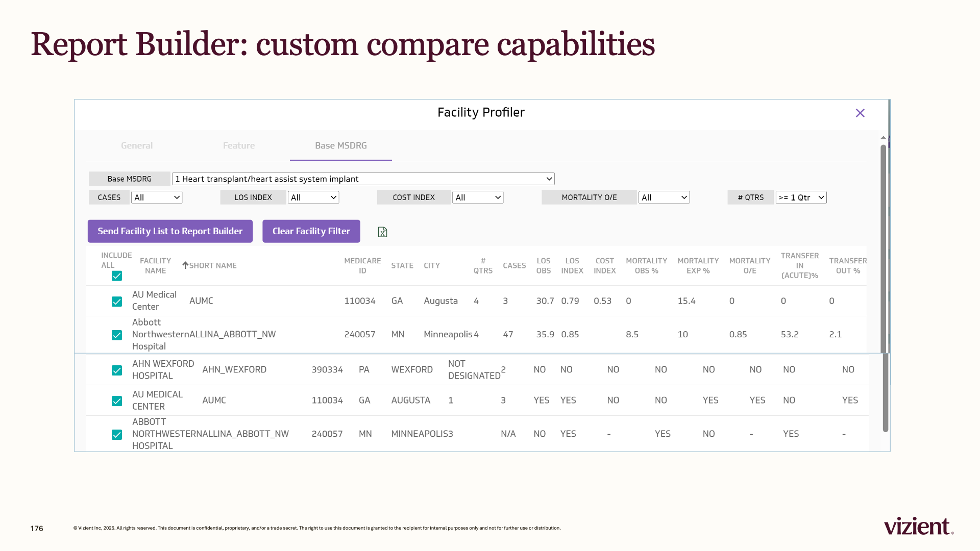The image size is (980, 551).
Task: Sort by SHORT NAME column arrow
Action: pyautogui.click(x=185, y=265)
